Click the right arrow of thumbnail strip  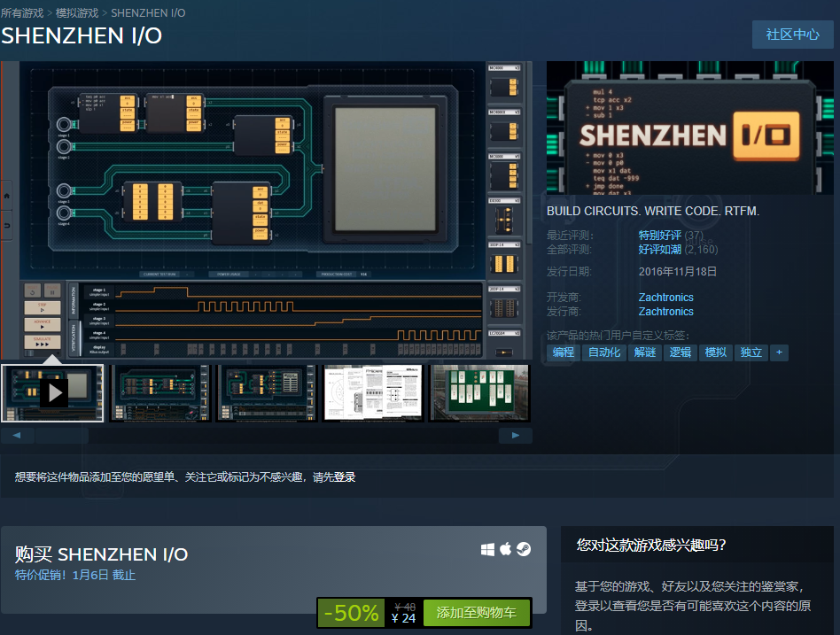(516, 436)
